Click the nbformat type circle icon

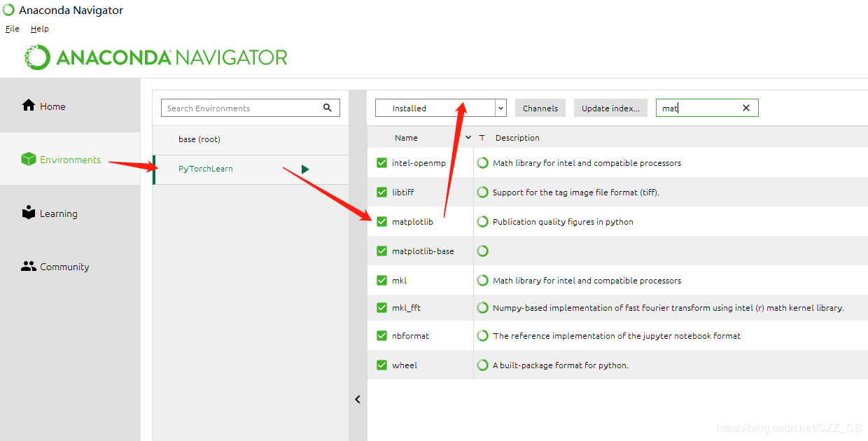(x=482, y=335)
